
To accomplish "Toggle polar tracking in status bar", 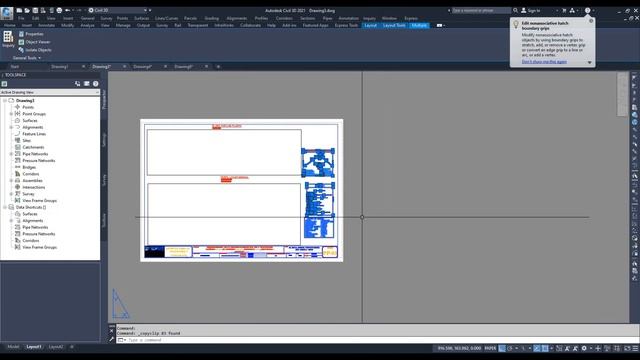I will [510, 348].
